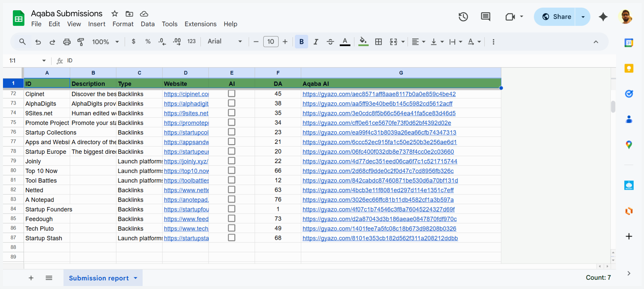The width and height of the screenshot is (644, 289).
Task: Open the search magnifier in toolbar
Action: [x=22, y=42]
